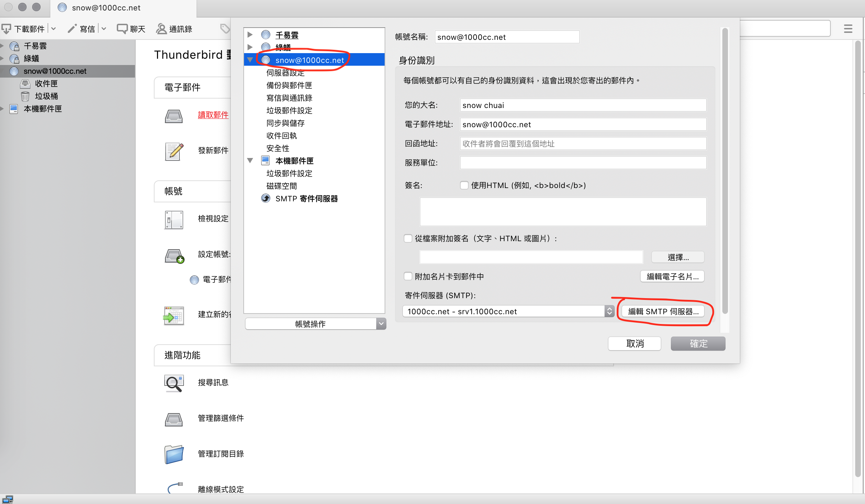Expand 綠蟻 in account settings tree
The height and width of the screenshot is (504, 865).
click(x=250, y=47)
